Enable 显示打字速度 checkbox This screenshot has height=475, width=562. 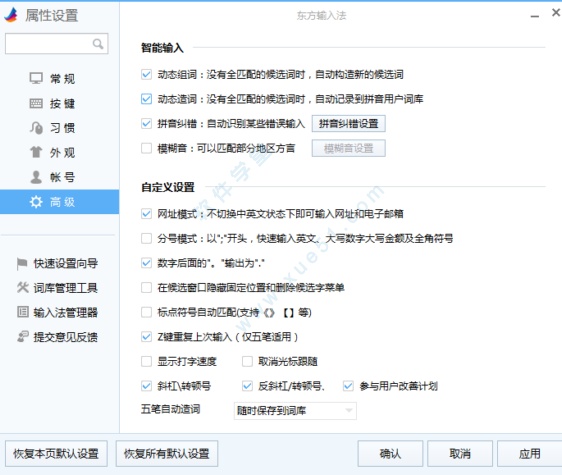(x=146, y=361)
